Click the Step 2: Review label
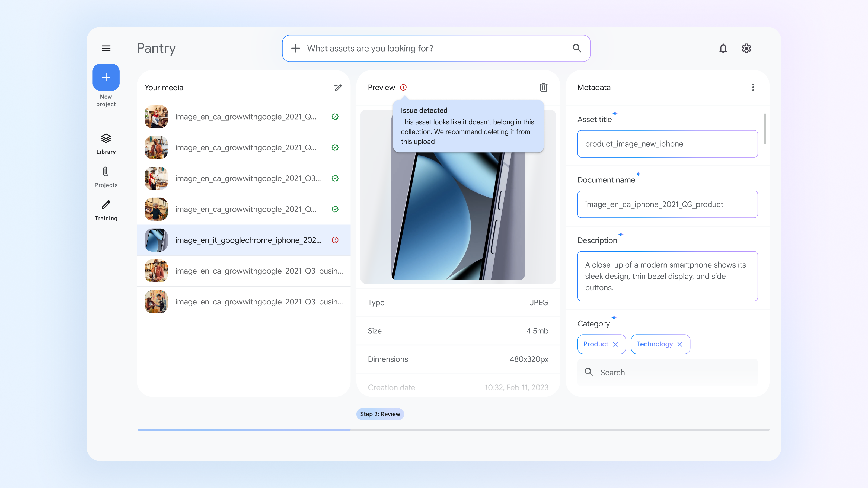This screenshot has width=868, height=488. (380, 414)
